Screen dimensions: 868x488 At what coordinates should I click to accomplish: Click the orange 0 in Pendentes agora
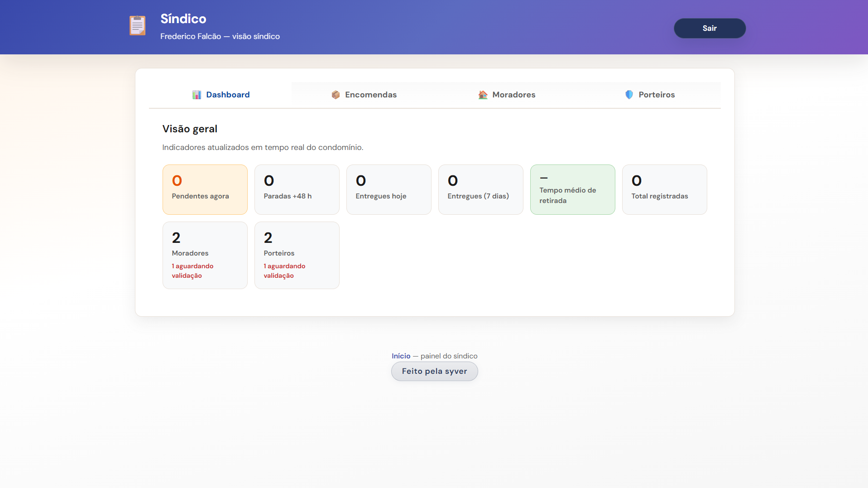(x=177, y=181)
